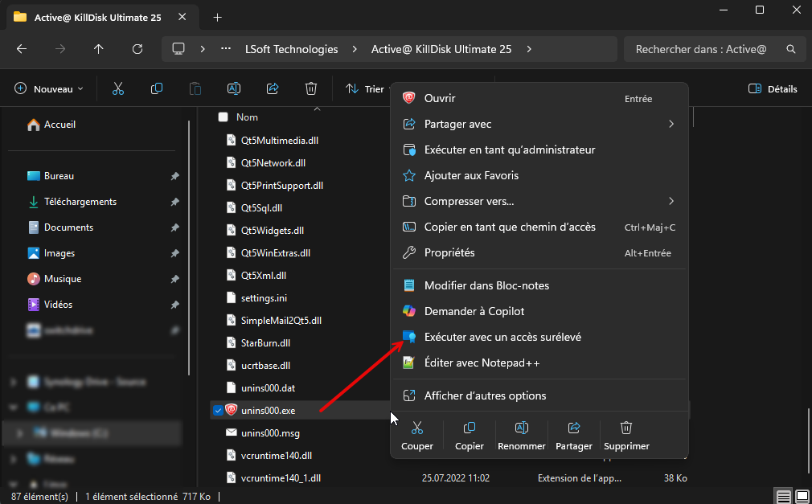Refresh the current folder view
The width and height of the screenshot is (812, 504).
tap(137, 49)
